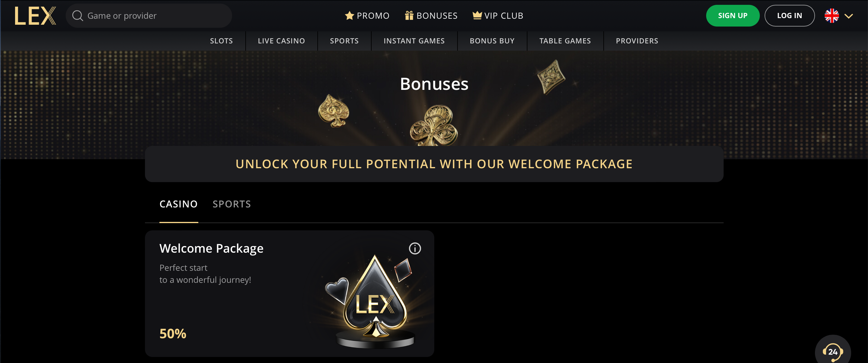
Task: Click the Welcome Package spade thumbnail
Action: click(x=375, y=300)
